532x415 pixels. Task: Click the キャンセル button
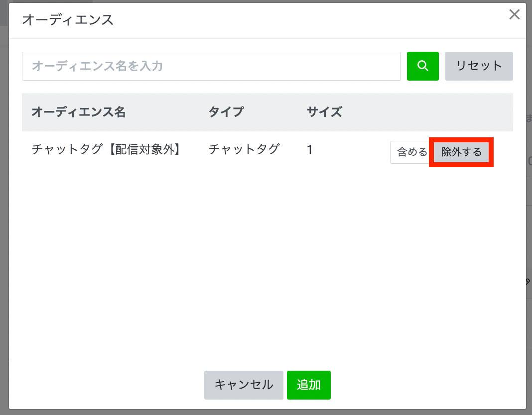pos(244,385)
